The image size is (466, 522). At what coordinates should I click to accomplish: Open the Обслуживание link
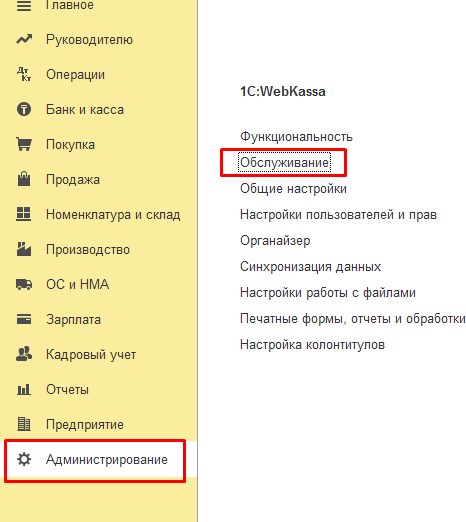point(285,163)
